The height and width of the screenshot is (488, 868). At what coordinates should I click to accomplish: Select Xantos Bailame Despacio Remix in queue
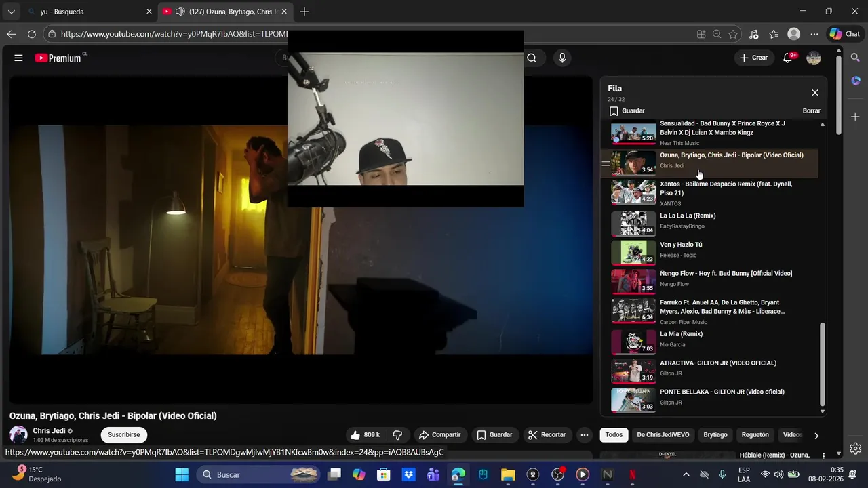(709, 193)
